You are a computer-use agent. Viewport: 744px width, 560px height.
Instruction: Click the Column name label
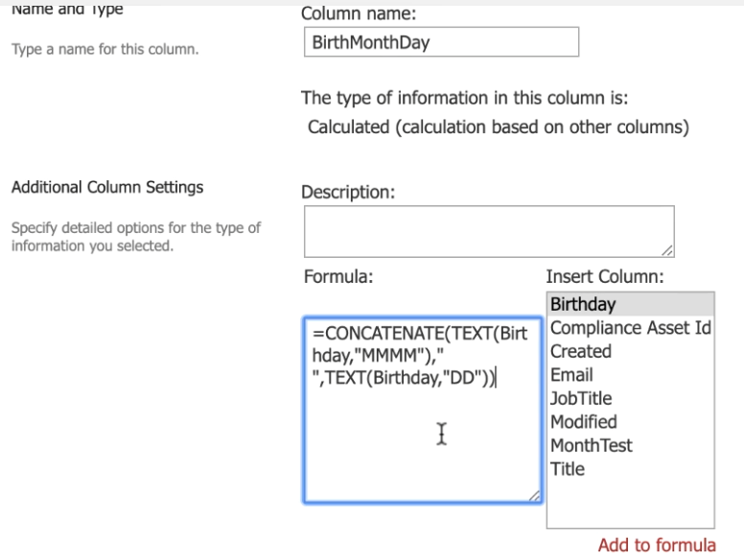[359, 13]
